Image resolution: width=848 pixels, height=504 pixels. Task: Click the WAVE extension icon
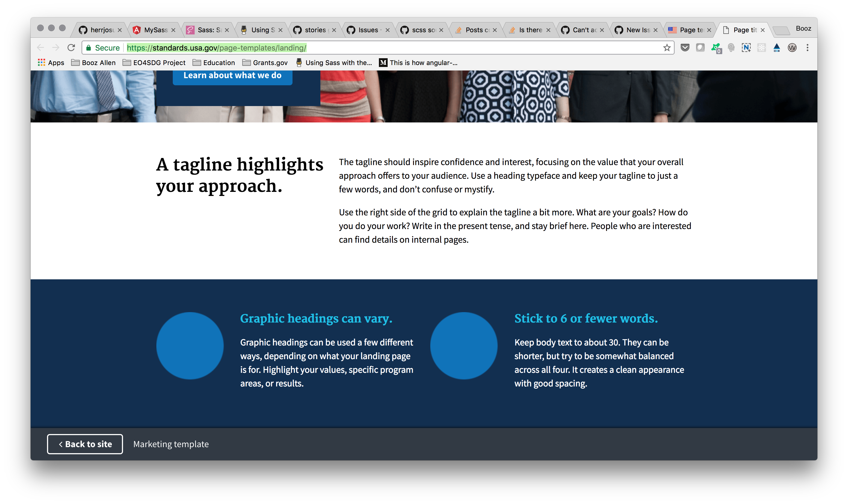pyautogui.click(x=792, y=48)
